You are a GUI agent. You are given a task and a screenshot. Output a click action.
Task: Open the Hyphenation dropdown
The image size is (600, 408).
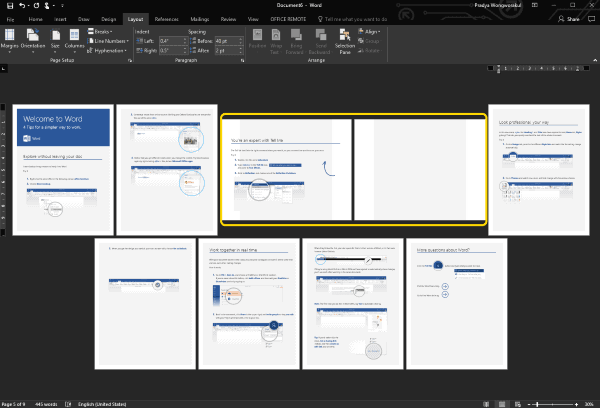(111, 50)
